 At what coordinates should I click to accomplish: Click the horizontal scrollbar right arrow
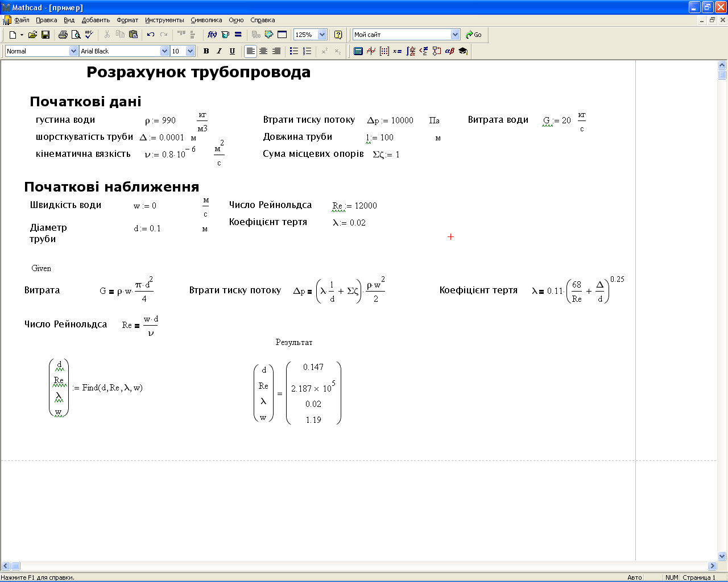(x=712, y=566)
